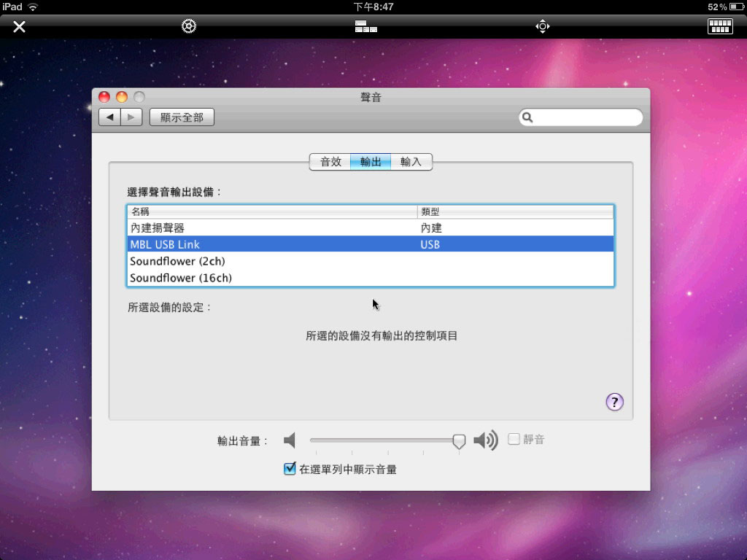Viewport: 747px width, 560px height.
Task: Tap the pan/move crosshair icon
Action: [542, 27]
